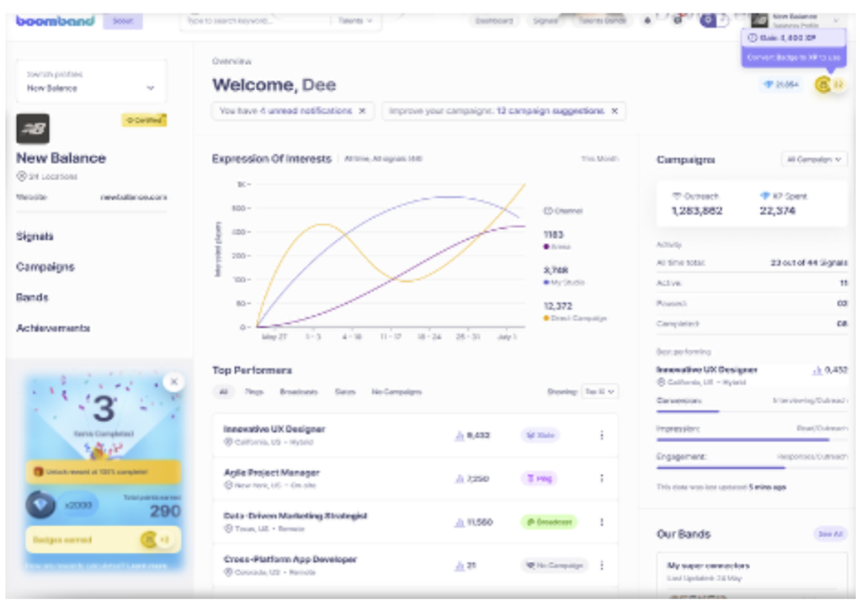Open Campaigns in the left sidebar
Viewport: 862px width, 616px height.
45,267
